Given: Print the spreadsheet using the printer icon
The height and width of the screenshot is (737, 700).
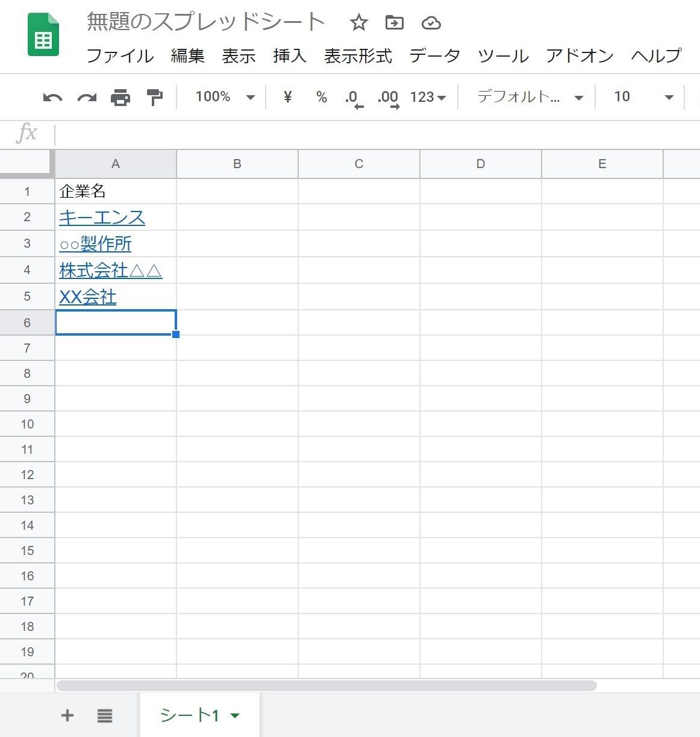Looking at the screenshot, I should 120,97.
